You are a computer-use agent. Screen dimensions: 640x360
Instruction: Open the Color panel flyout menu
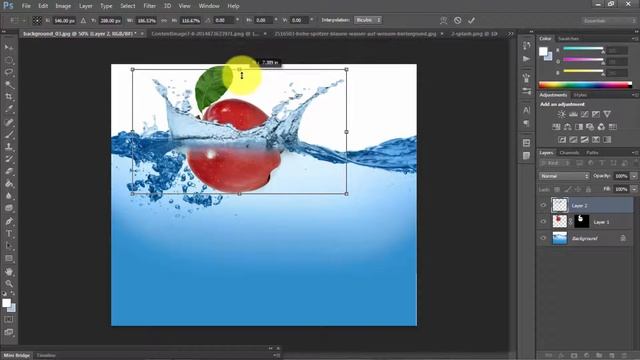635,38
